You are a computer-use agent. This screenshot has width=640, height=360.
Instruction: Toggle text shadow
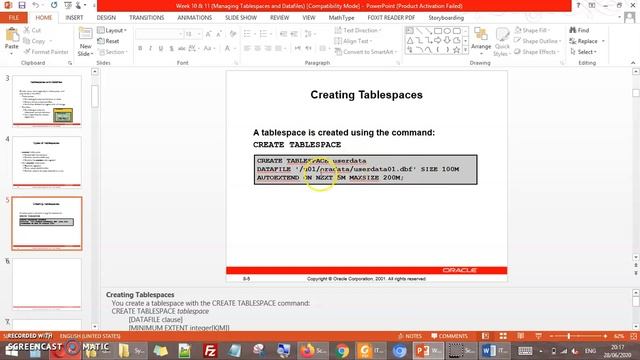171,49
